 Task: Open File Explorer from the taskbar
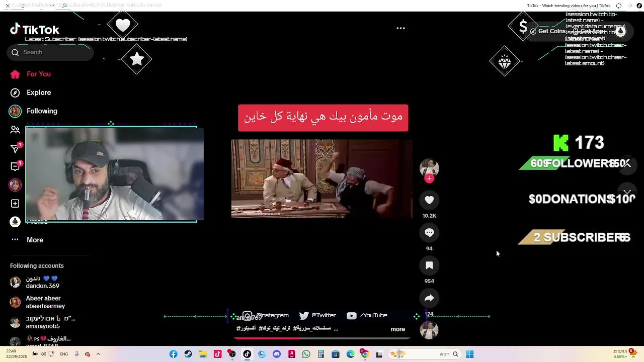click(x=203, y=354)
